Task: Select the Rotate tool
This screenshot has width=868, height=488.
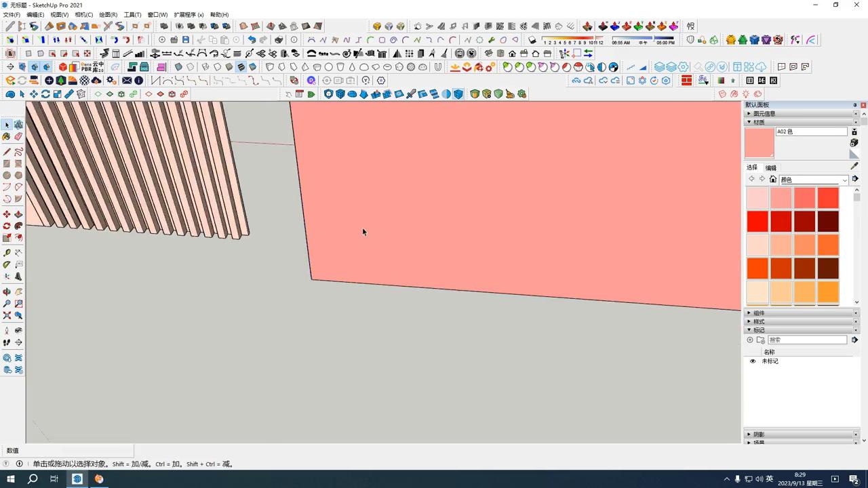Action: point(8,226)
